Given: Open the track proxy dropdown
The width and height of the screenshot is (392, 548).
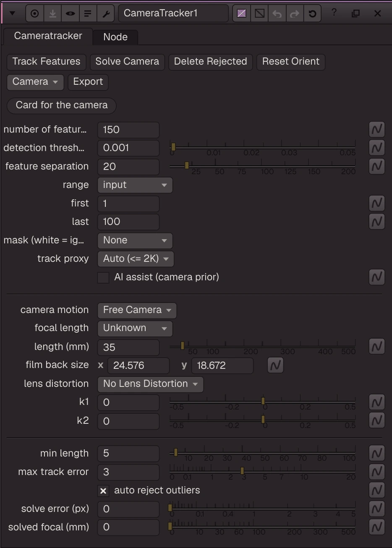Looking at the screenshot, I should point(136,259).
